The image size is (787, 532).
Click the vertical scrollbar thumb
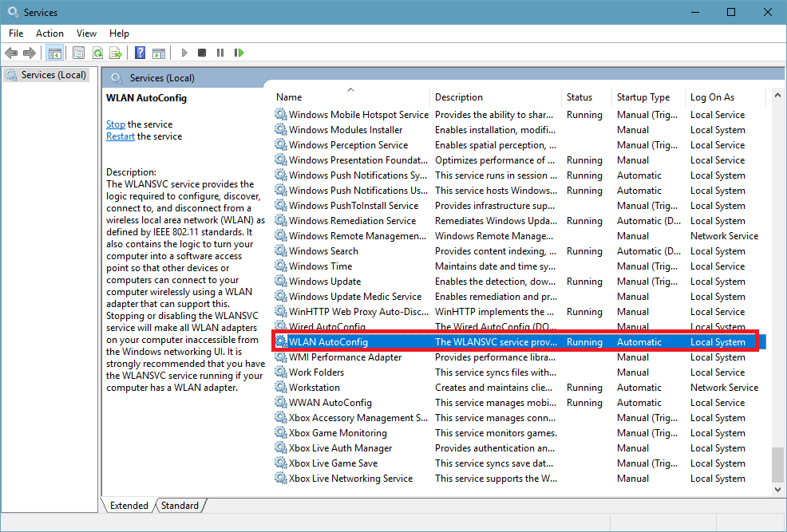coord(777,464)
